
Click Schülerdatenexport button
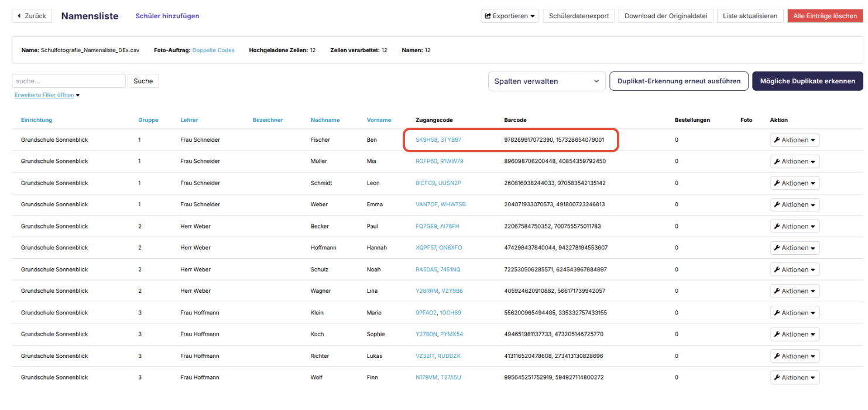(x=579, y=16)
